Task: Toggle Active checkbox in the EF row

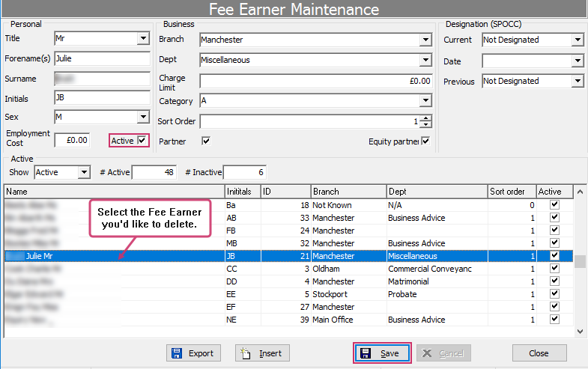Action: tap(554, 306)
